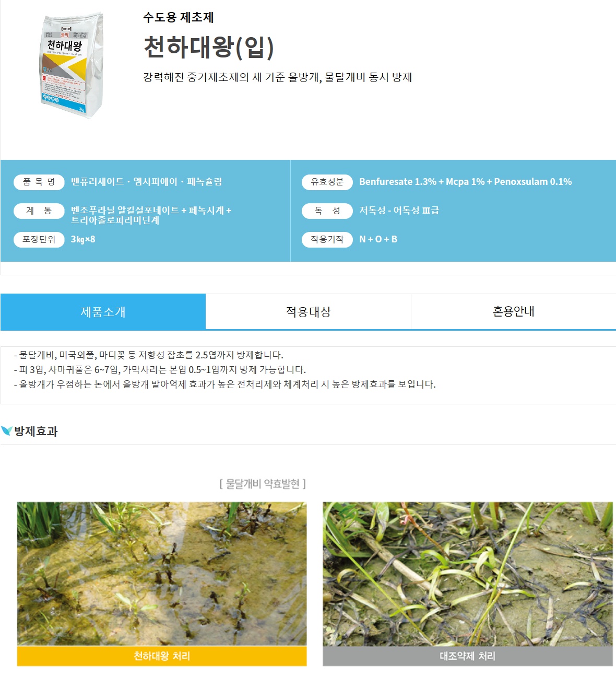Click the 천하대왕(입) product title
Image resolution: width=616 pixels, height=676 pixels.
point(209,47)
